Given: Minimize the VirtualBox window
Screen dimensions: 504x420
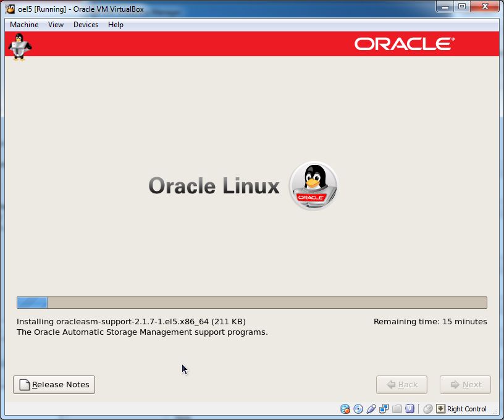Looking at the screenshot, I should [x=445, y=6].
